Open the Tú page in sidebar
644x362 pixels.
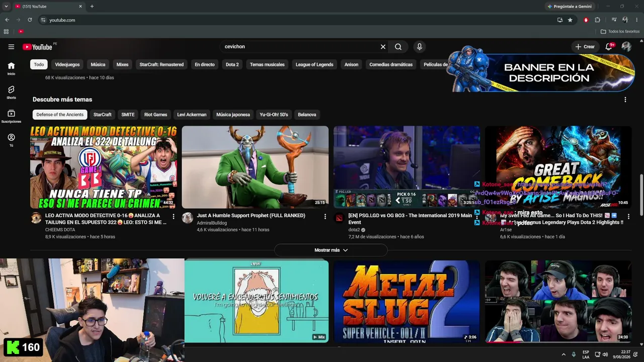[x=11, y=140]
